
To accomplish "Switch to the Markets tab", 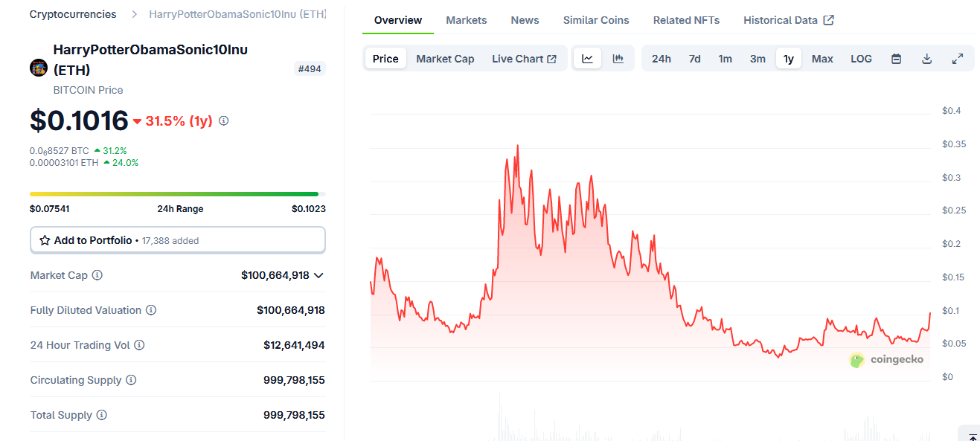I will pos(467,20).
